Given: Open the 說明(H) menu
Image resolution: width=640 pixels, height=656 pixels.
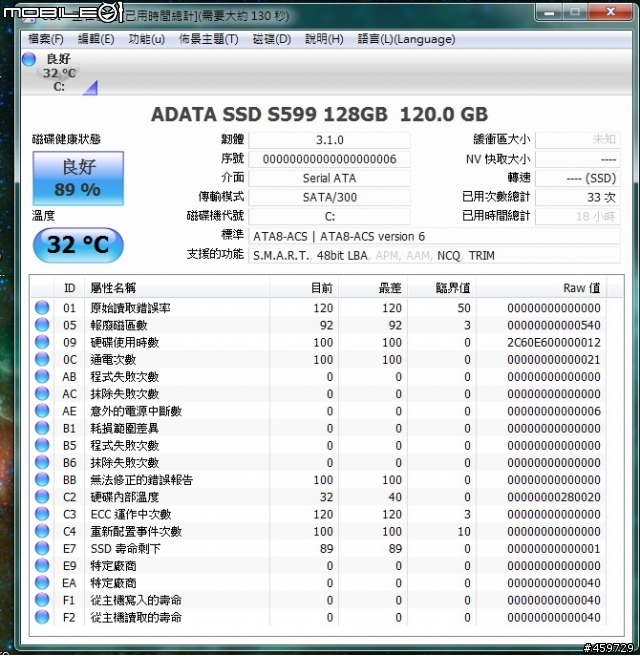Looking at the screenshot, I should pyautogui.click(x=324, y=39).
